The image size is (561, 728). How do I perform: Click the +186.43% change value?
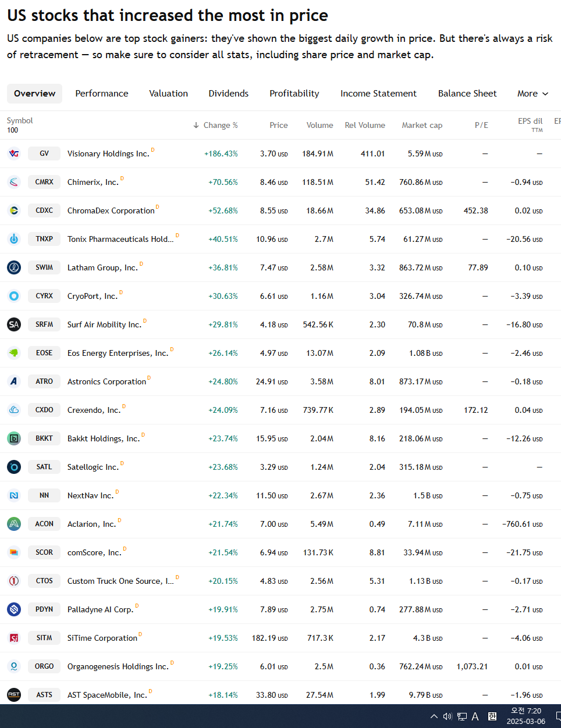coord(221,154)
